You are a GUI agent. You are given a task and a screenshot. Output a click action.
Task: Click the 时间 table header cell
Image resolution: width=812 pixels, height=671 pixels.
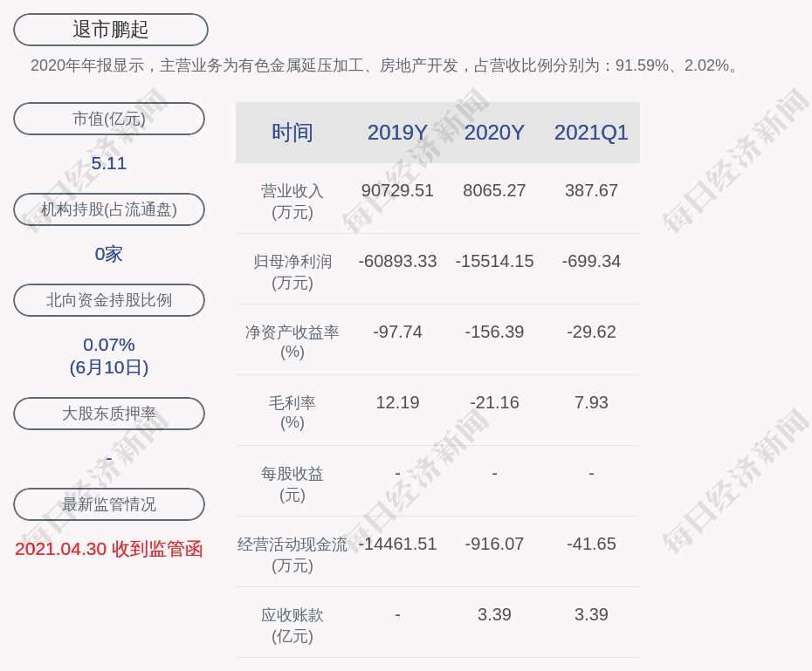pos(292,133)
